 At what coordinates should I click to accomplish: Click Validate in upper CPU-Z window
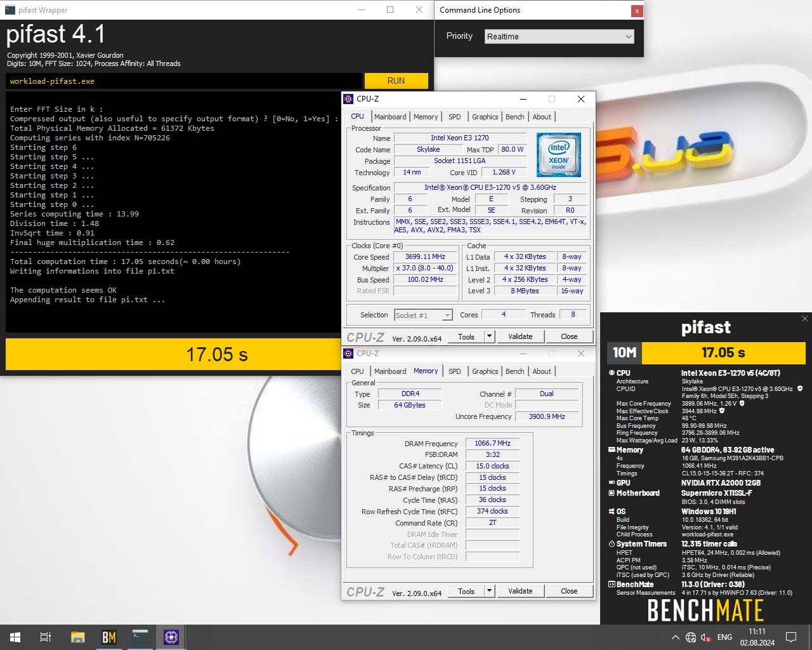pyautogui.click(x=520, y=336)
